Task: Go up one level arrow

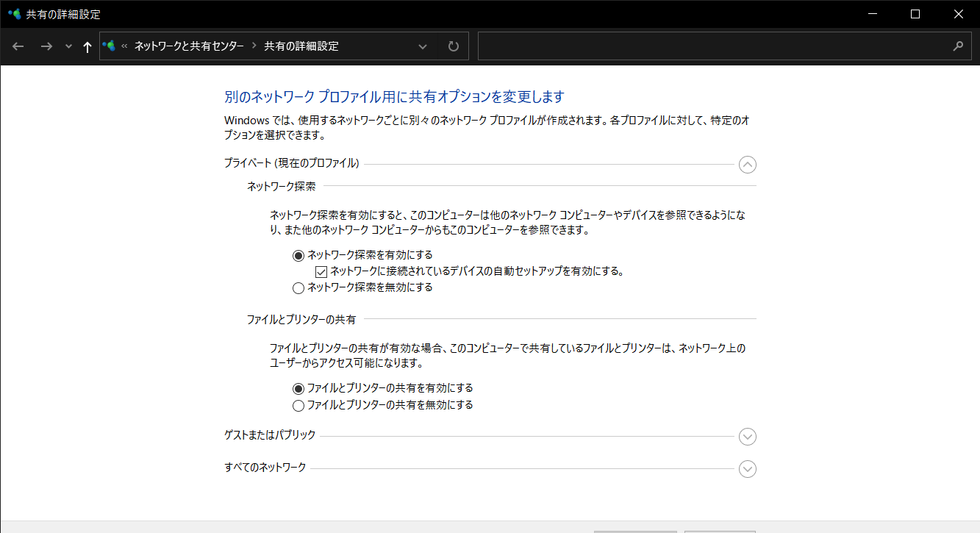Action: pos(87,46)
